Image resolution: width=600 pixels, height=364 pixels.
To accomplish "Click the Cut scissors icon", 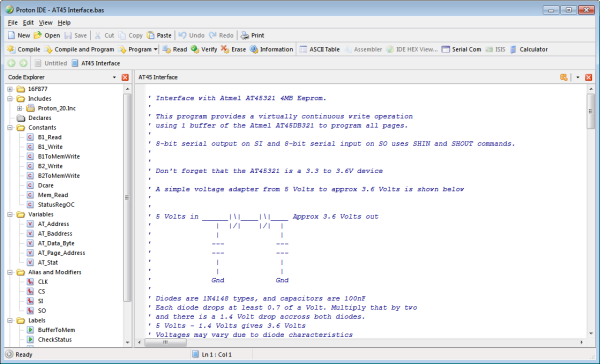I will [x=98, y=35].
